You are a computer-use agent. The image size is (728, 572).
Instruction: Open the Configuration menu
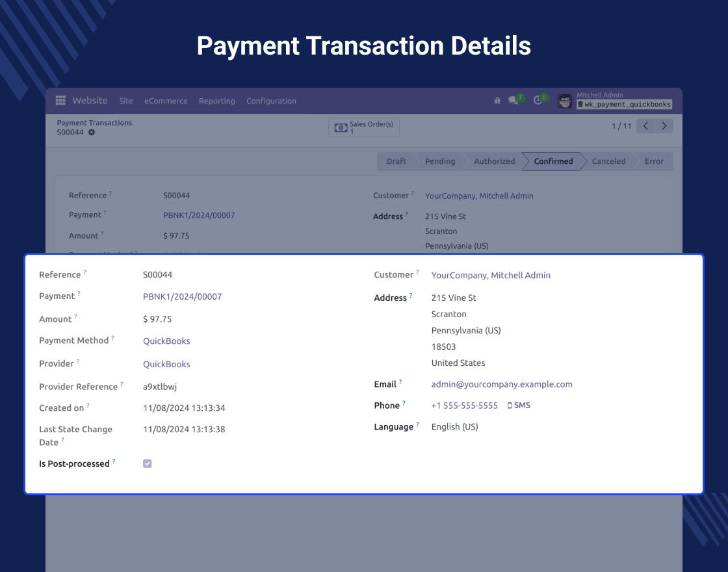click(271, 101)
